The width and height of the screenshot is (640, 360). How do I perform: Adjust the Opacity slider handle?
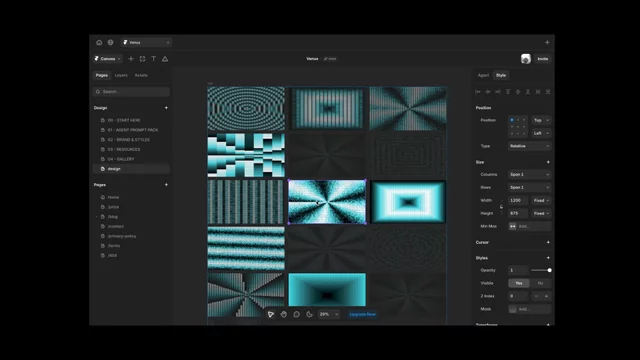pos(549,270)
